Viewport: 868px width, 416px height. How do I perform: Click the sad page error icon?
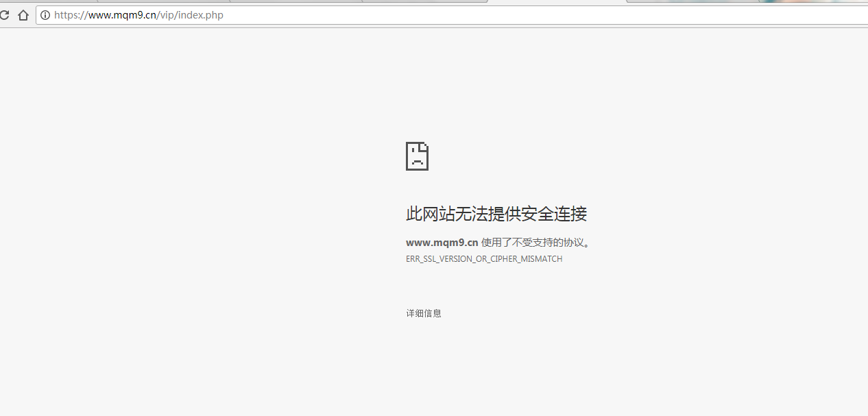[417, 156]
